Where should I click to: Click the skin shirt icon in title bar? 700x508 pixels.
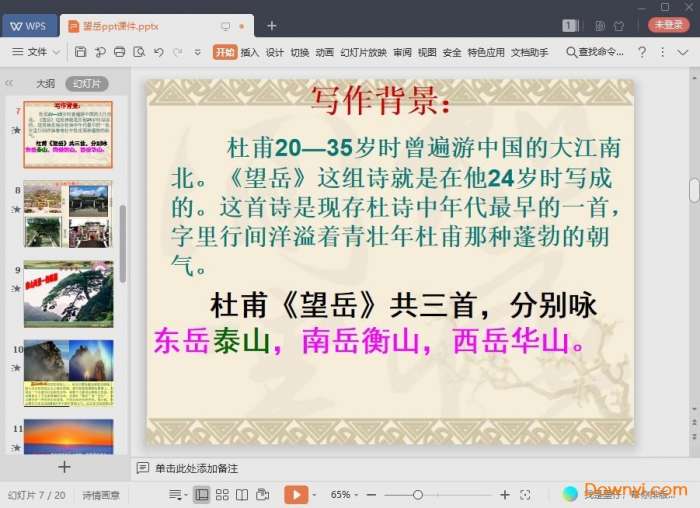619,26
